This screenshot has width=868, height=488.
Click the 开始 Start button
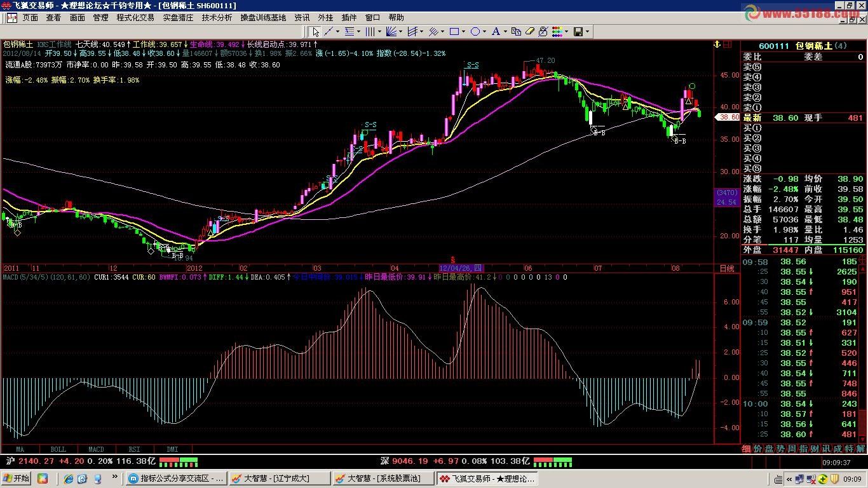click(16, 478)
